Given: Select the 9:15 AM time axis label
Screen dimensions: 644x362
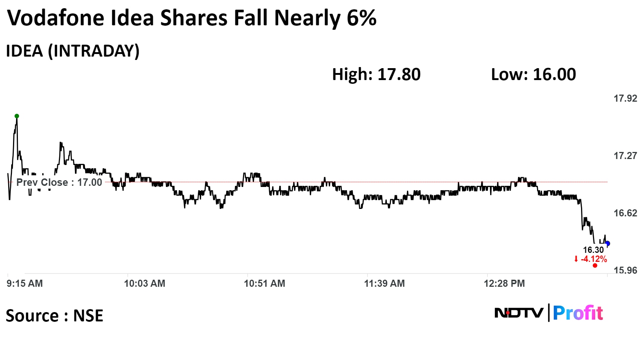Looking at the screenshot, I should point(25,283).
